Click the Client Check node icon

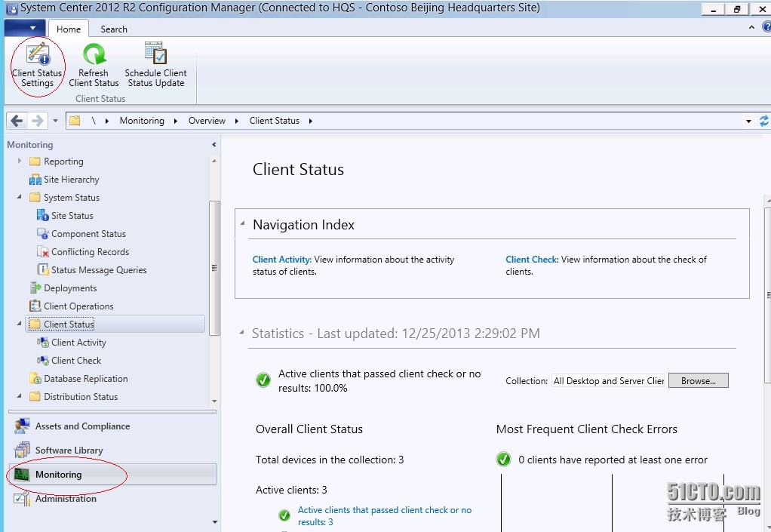[x=43, y=361]
